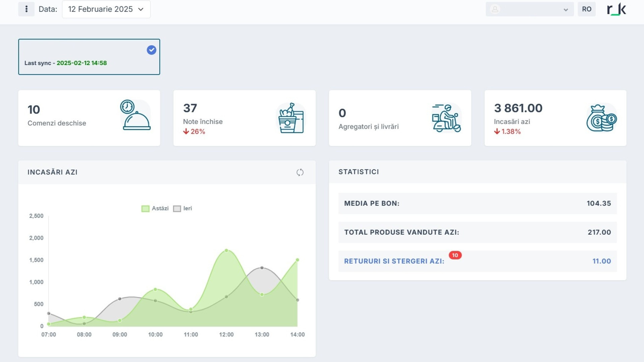Open the date picker showing 12 Februarie 2025
The height and width of the screenshot is (362, 644).
[100, 9]
